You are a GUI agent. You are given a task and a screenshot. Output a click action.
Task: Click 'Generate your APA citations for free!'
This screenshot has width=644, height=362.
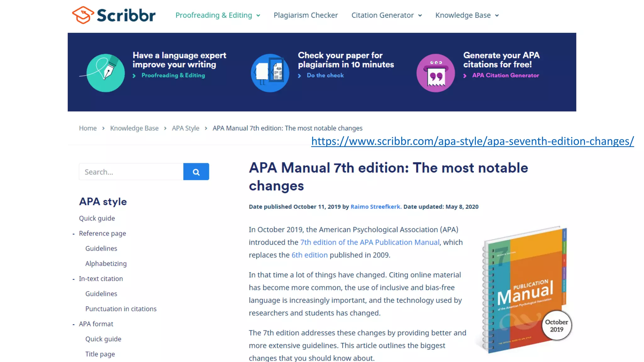[x=501, y=60]
